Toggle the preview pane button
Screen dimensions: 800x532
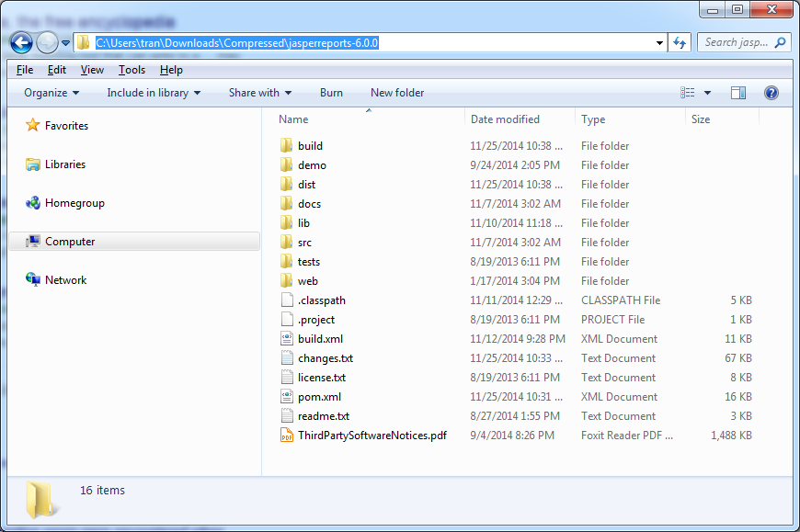click(x=738, y=93)
